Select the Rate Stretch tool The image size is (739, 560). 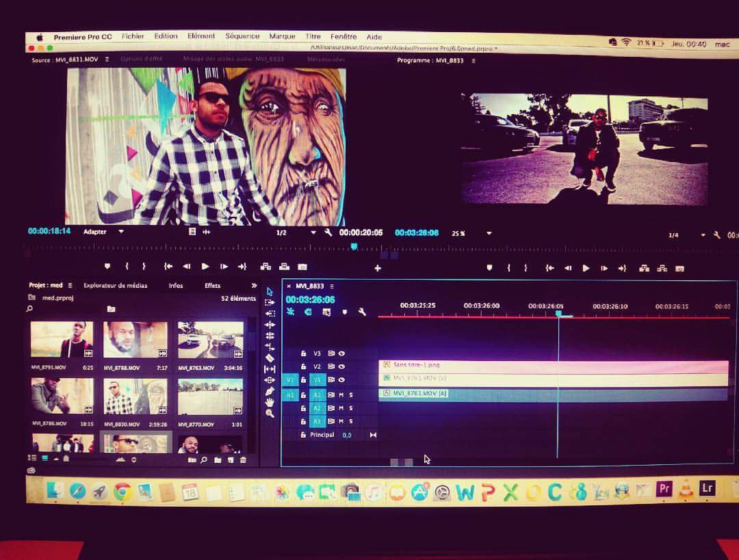(x=270, y=347)
